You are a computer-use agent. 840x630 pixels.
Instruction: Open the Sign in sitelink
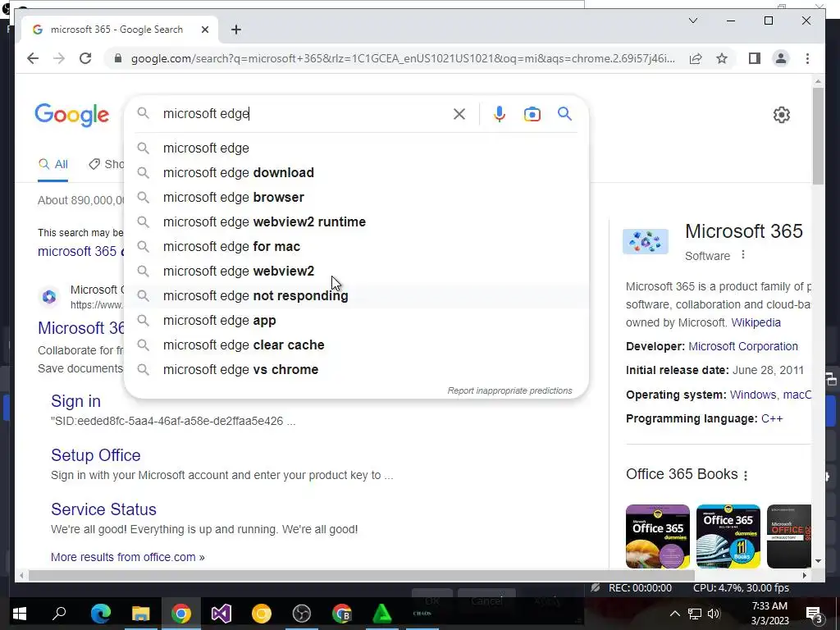point(75,401)
